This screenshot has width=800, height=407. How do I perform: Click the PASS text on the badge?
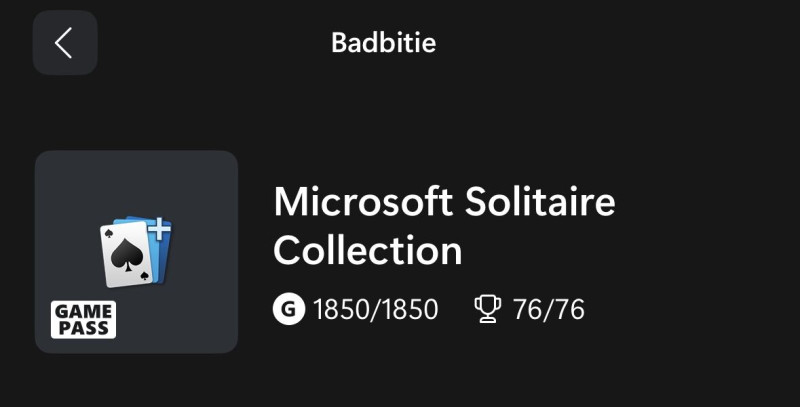[x=83, y=328]
